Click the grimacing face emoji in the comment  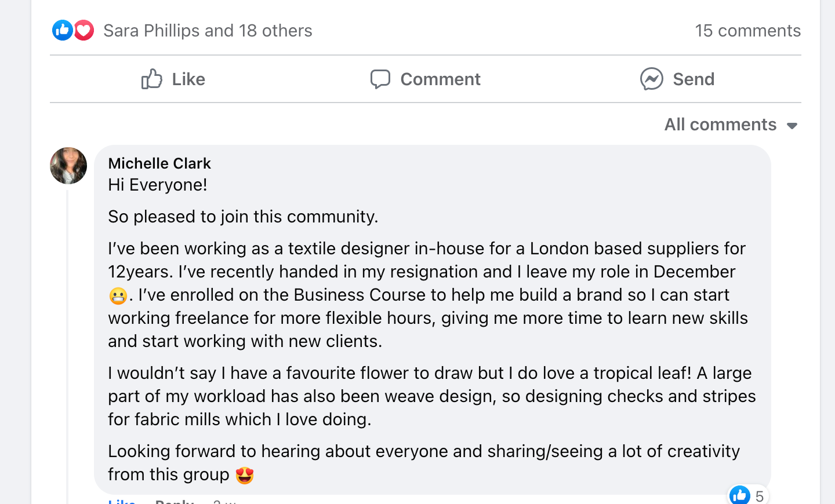point(118,296)
